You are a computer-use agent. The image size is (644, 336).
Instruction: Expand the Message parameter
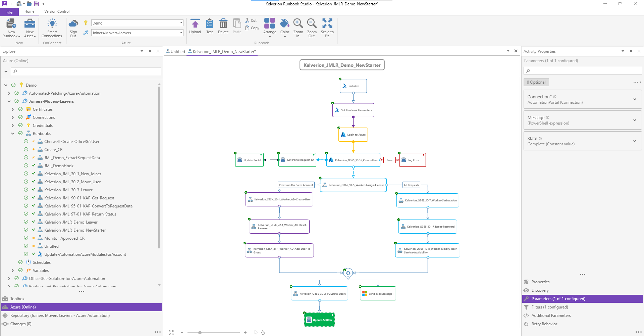click(x=635, y=120)
